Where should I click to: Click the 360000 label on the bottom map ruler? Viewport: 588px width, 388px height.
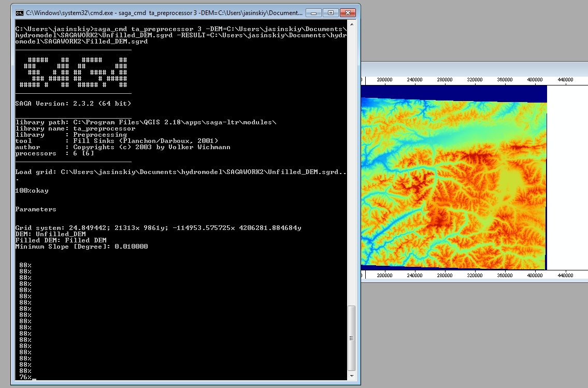505,275
